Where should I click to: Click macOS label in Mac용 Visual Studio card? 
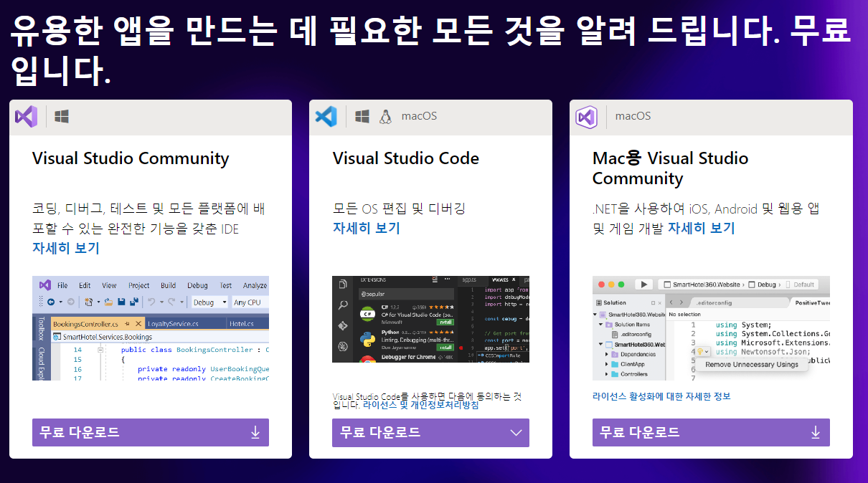click(633, 116)
